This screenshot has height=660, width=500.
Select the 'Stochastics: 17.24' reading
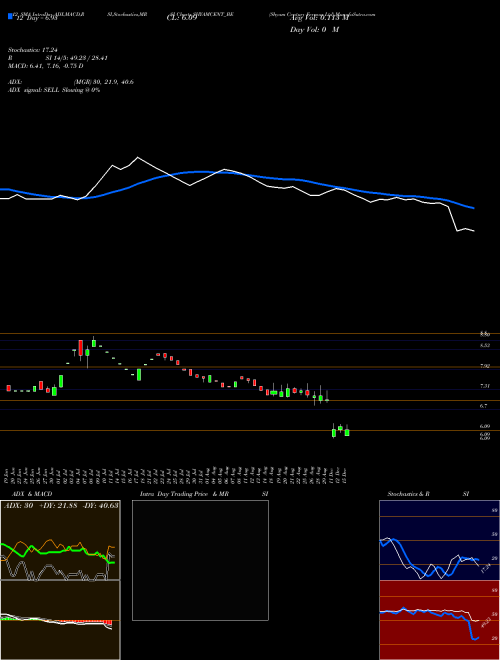pos(32,50)
